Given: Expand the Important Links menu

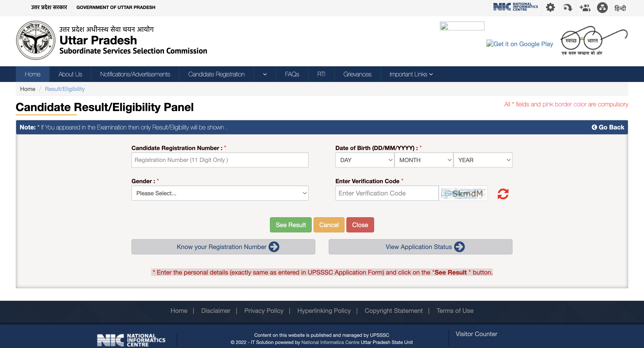Looking at the screenshot, I should click(x=411, y=74).
